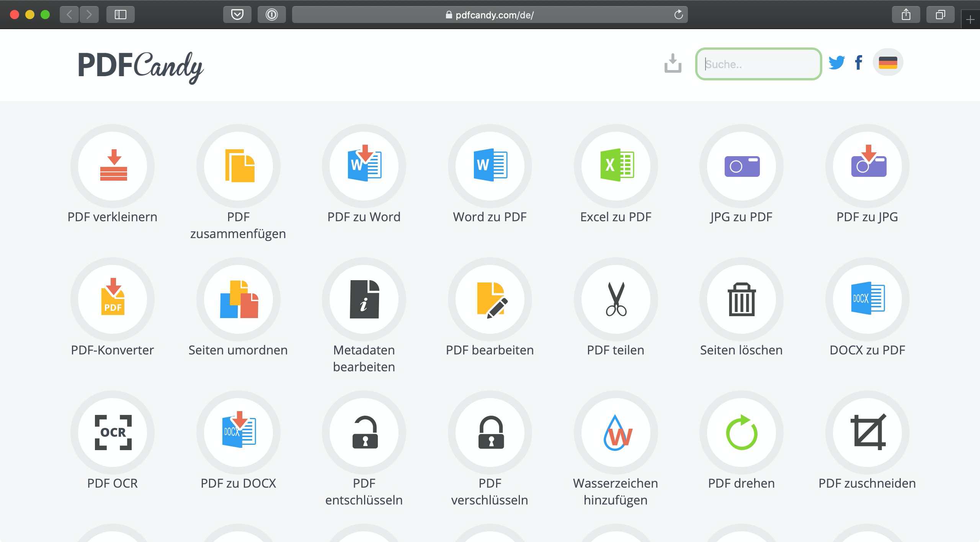
Task: Open the PDF verkleinern tool icon
Action: pos(113,166)
